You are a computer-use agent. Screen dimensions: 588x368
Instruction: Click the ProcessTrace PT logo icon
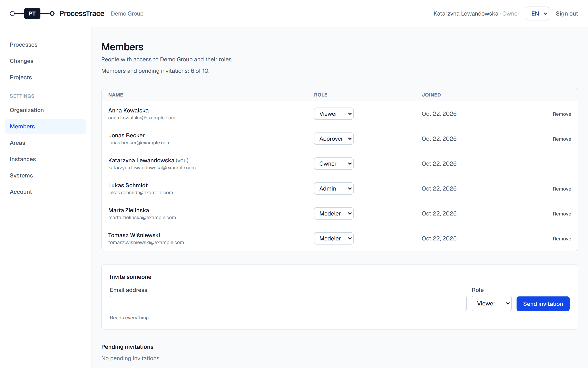[x=32, y=13]
